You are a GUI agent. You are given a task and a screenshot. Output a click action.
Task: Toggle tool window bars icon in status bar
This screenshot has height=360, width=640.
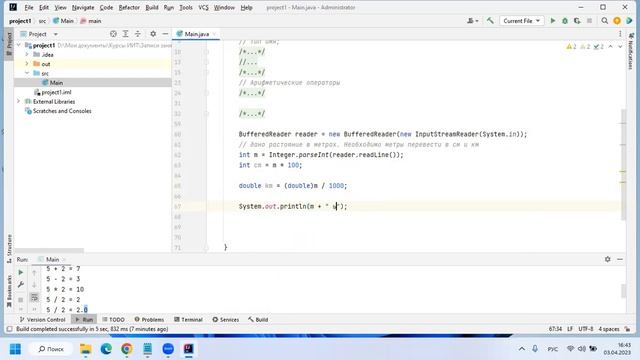(x=9, y=329)
